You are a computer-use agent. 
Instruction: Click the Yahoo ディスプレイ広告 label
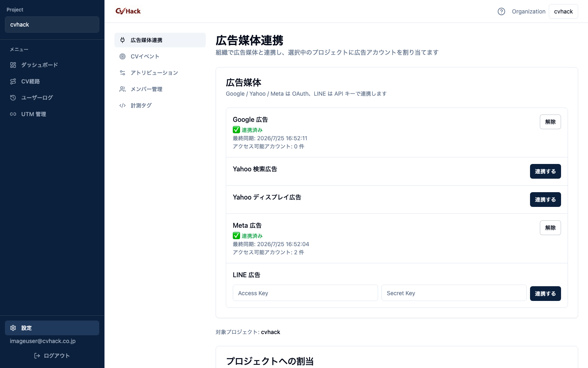(x=267, y=197)
